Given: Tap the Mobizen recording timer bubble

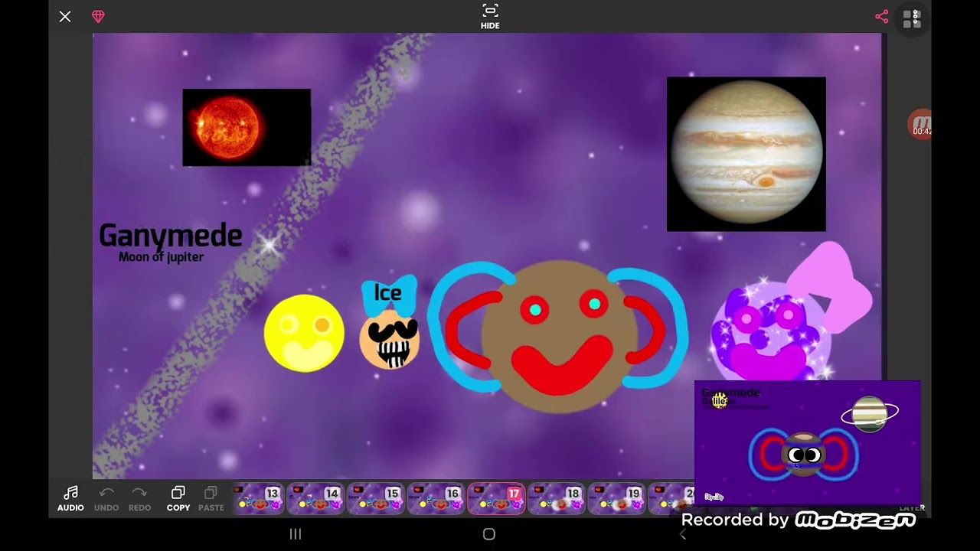Looking at the screenshot, I should [920, 124].
